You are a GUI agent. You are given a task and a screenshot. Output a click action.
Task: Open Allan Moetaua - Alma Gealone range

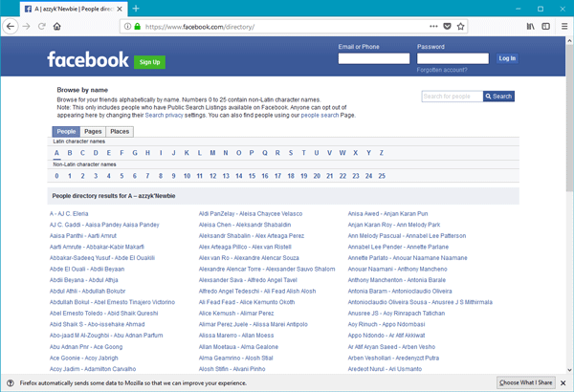pyautogui.click(x=238, y=347)
